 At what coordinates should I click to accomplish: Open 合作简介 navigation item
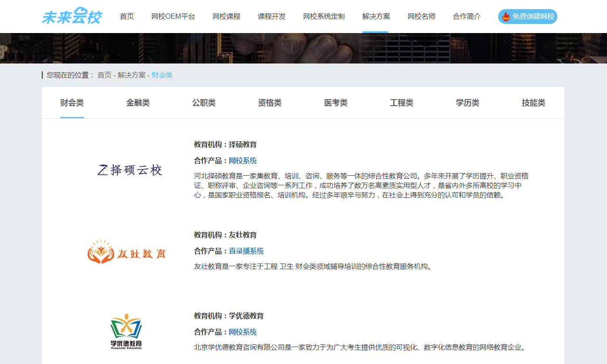[x=467, y=17]
